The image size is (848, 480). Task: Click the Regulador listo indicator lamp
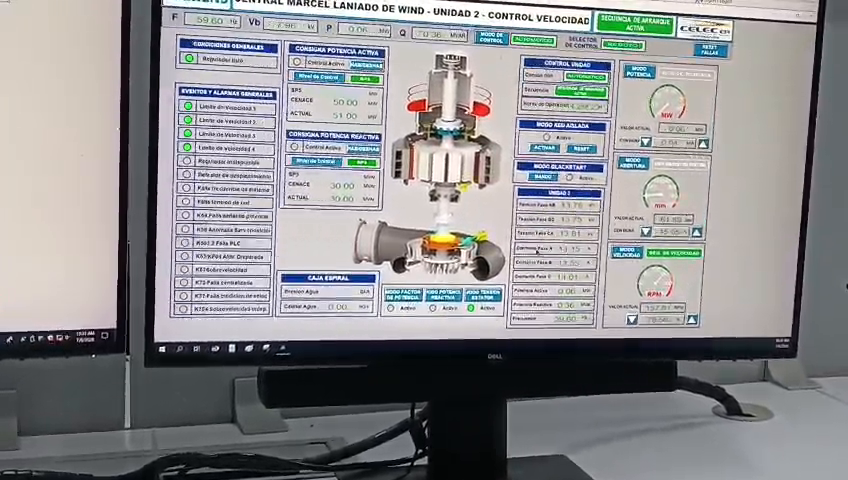(189, 58)
